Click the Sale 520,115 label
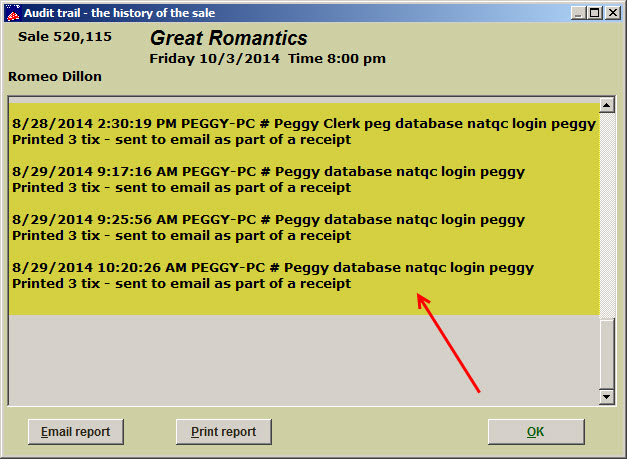This screenshot has height=459, width=627. (65, 37)
